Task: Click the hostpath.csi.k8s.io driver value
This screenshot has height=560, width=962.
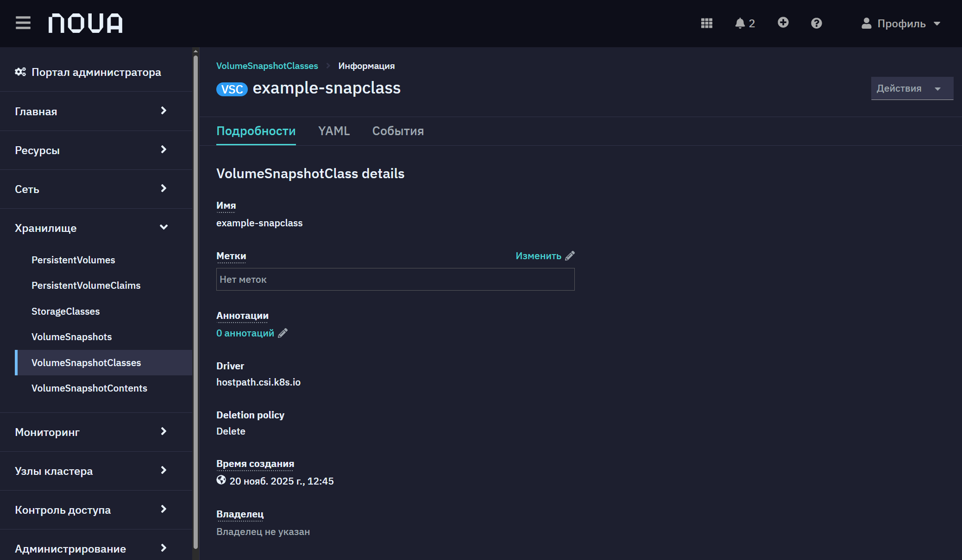Action: tap(258, 382)
